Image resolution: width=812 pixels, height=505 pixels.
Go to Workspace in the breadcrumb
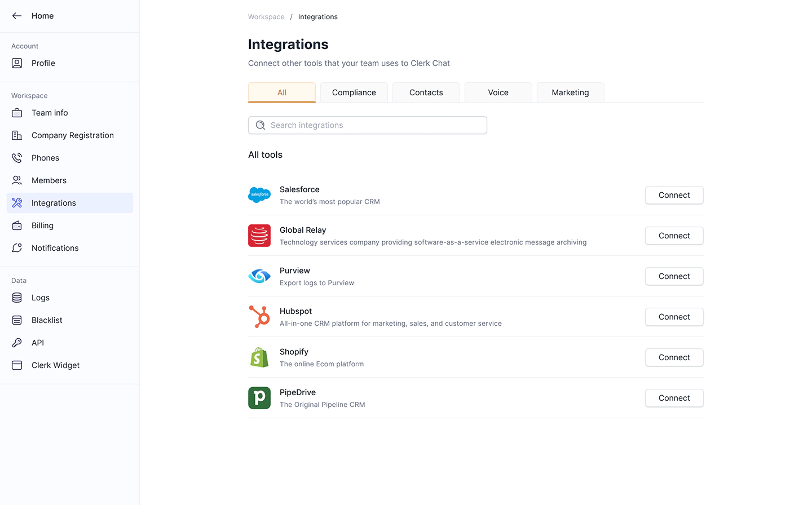pyautogui.click(x=266, y=17)
